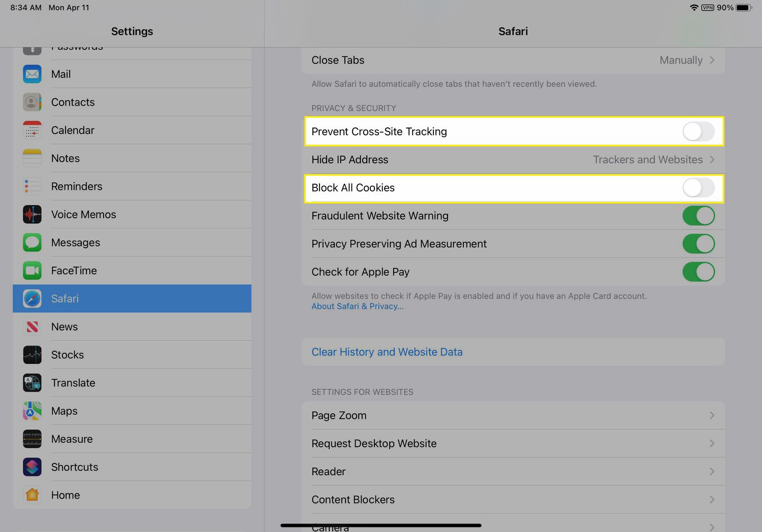Image resolution: width=762 pixels, height=532 pixels.
Task: Tap the Shortcuts app icon
Action: 32,467
